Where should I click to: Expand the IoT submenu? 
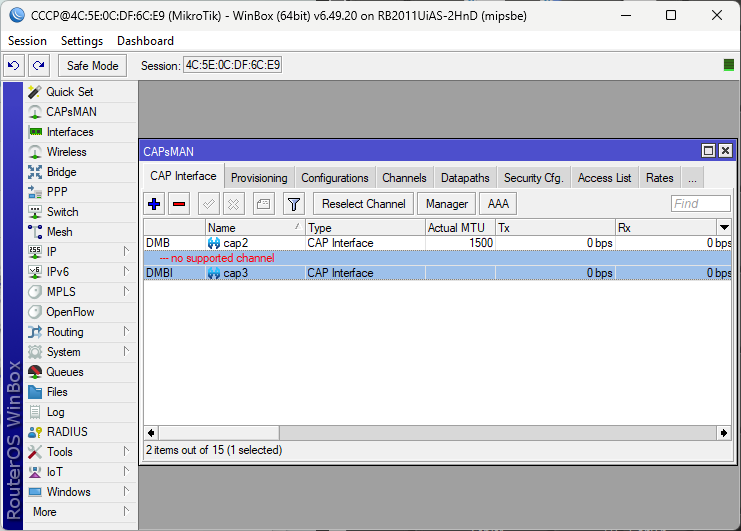(x=126, y=471)
